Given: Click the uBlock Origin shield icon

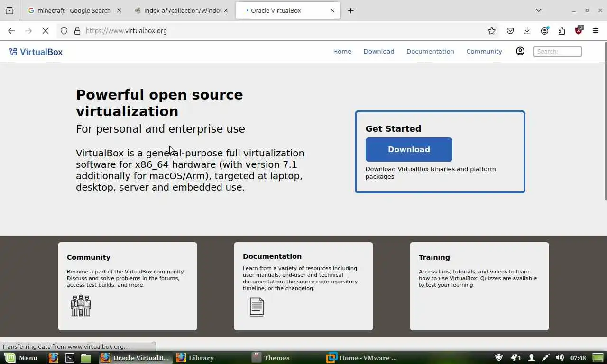Looking at the screenshot, I should pyautogui.click(x=579, y=30).
